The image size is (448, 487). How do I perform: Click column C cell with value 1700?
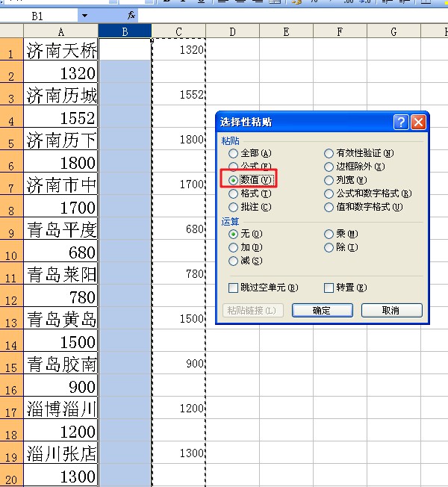tap(178, 184)
